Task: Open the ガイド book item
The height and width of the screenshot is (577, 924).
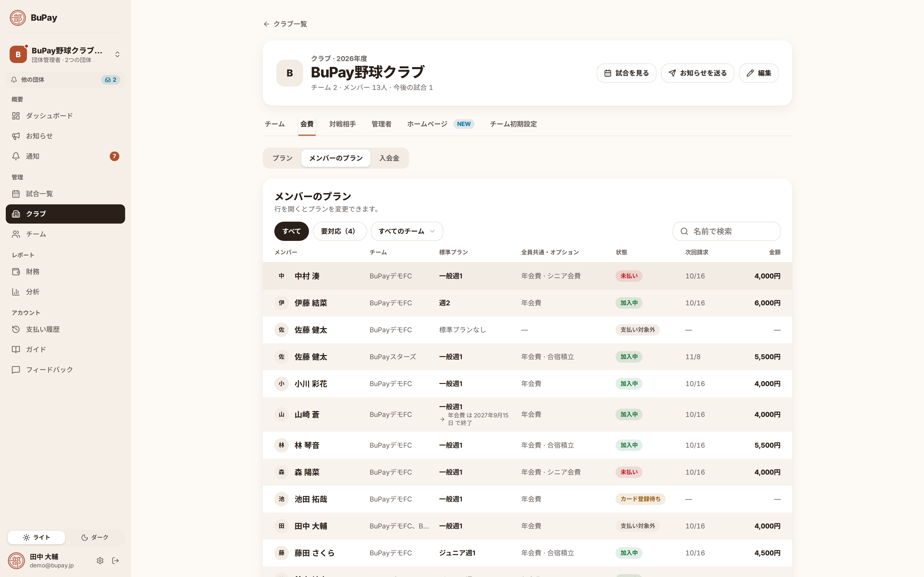Action: [x=65, y=349]
